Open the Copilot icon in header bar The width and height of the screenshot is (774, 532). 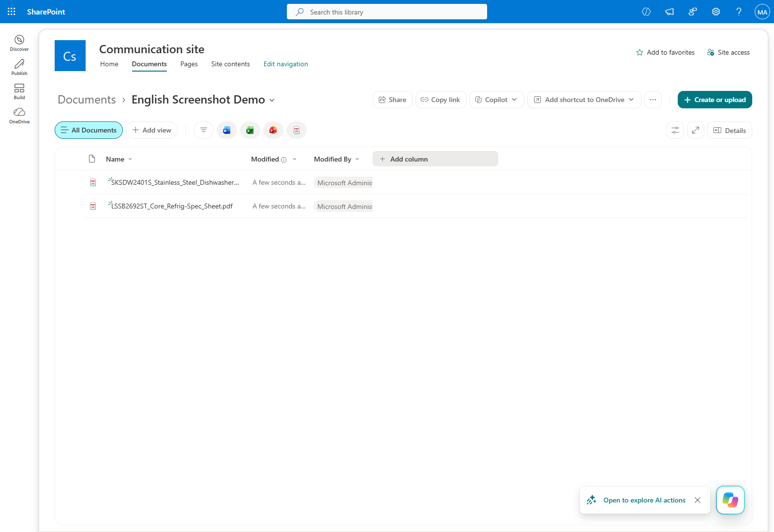[646, 12]
